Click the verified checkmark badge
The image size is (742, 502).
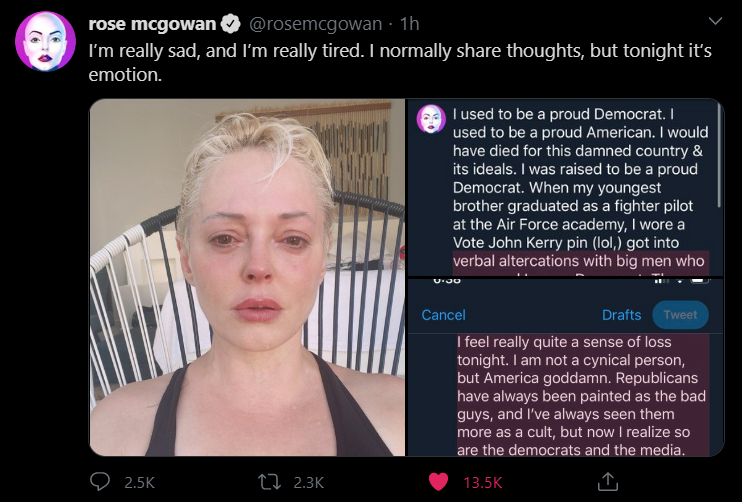pyautogui.click(x=231, y=24)
